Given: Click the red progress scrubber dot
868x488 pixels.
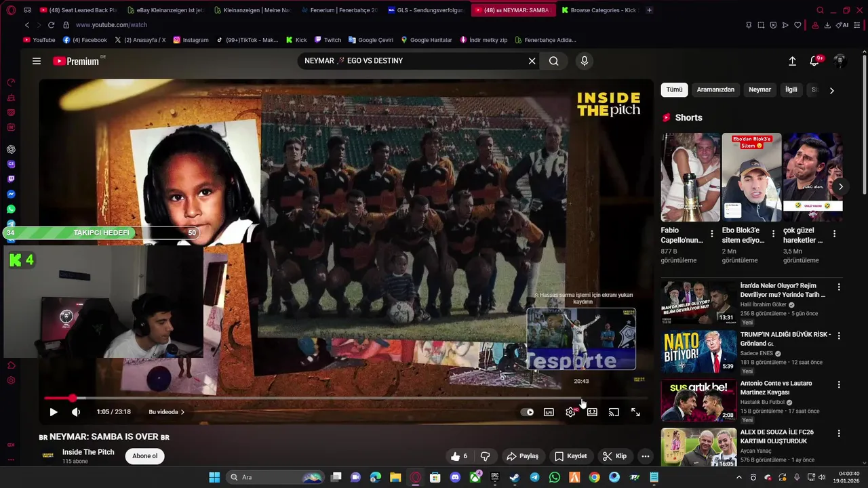Looking at the screenshot, I should click(x=73, y=398).
